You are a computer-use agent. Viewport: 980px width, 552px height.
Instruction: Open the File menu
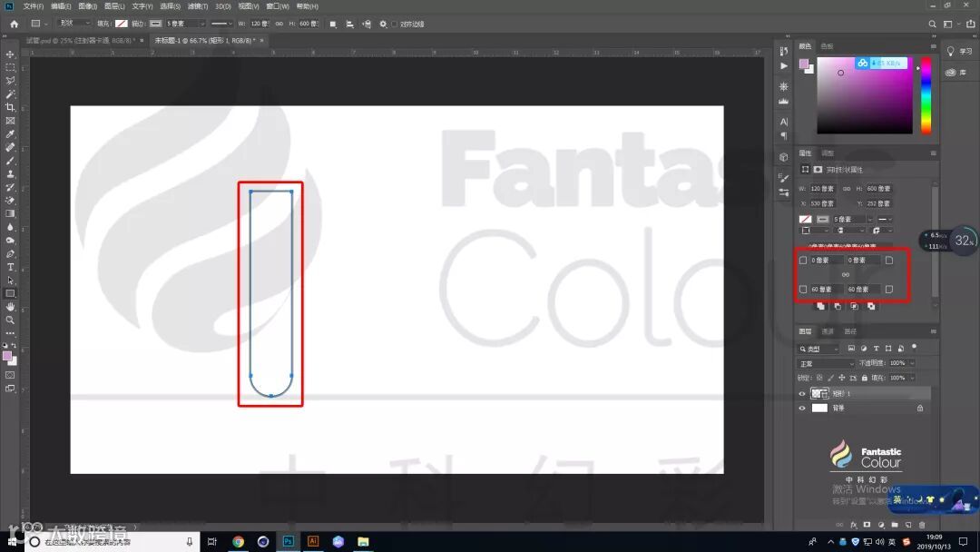coord(34,6)
